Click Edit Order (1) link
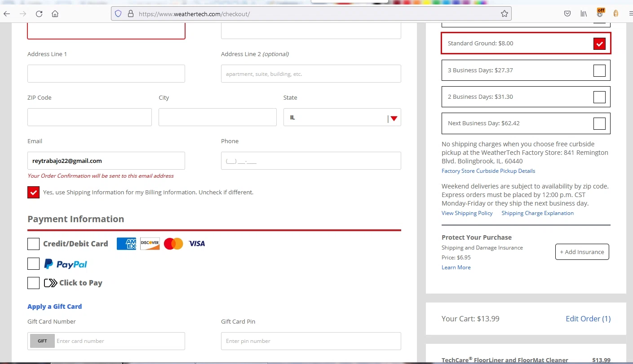 coord(588,319)
